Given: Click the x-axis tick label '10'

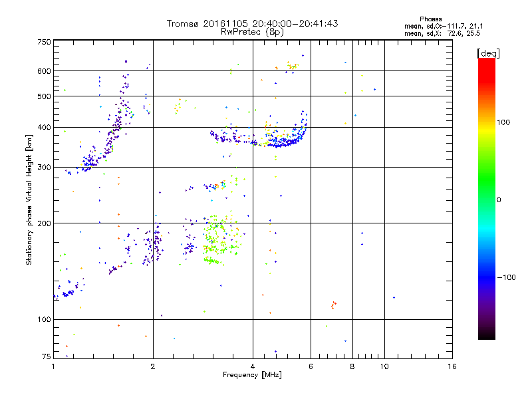Looking at the screenshot, I should click(x=384, y=366).
